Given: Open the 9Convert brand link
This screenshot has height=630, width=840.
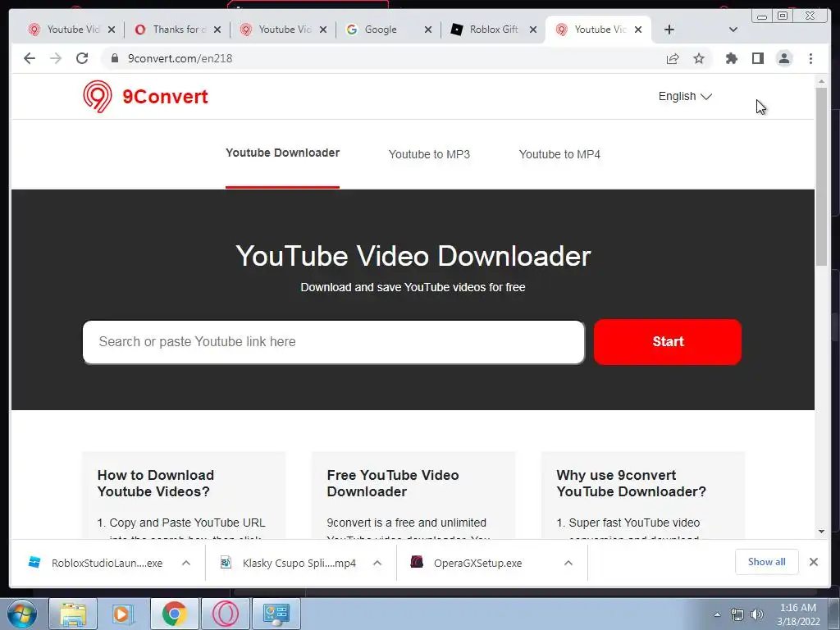Looking at the screenshot, I should (165, 97).
